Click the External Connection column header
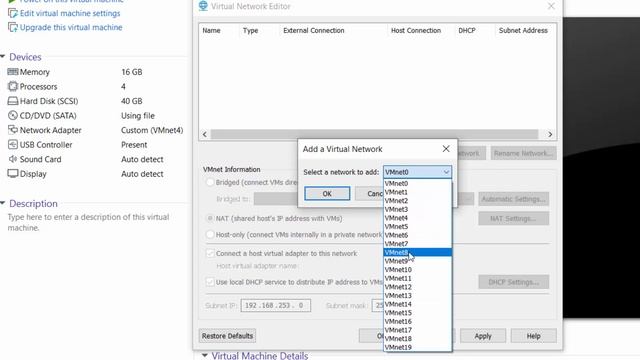Image resolution: width=640 pixels, height=360 pixels. click(x=313, y=30)
